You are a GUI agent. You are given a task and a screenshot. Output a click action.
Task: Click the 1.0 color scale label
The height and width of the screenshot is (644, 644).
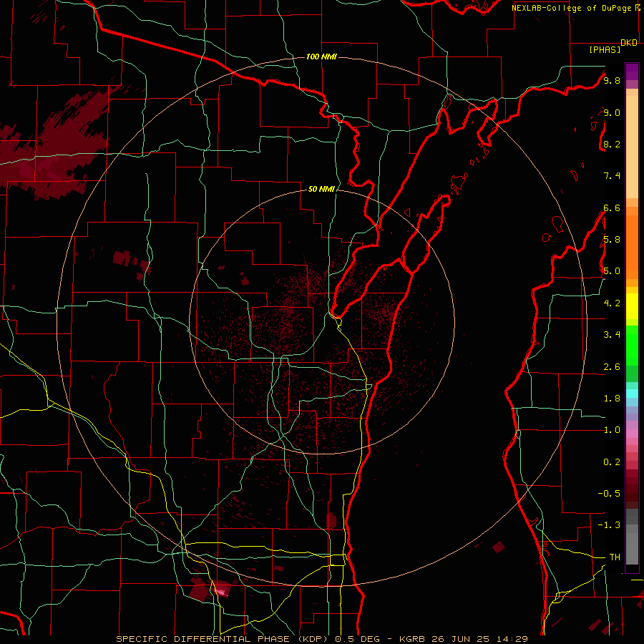(612, 430)
